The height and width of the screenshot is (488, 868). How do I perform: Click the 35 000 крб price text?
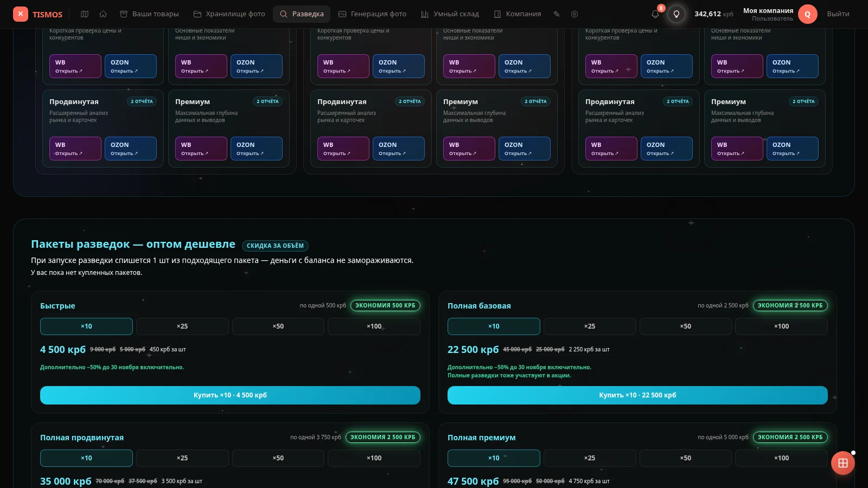click(66, 481)
